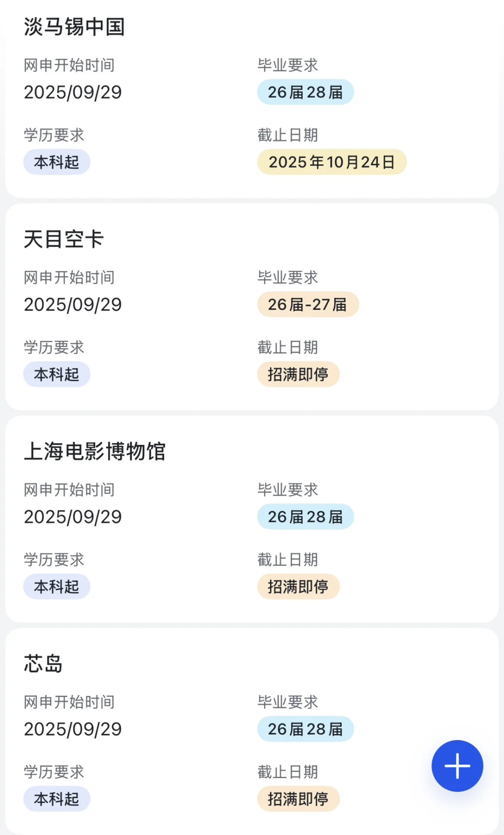Select 芯岛's 2025/09/29 start date

click(73, 729)
